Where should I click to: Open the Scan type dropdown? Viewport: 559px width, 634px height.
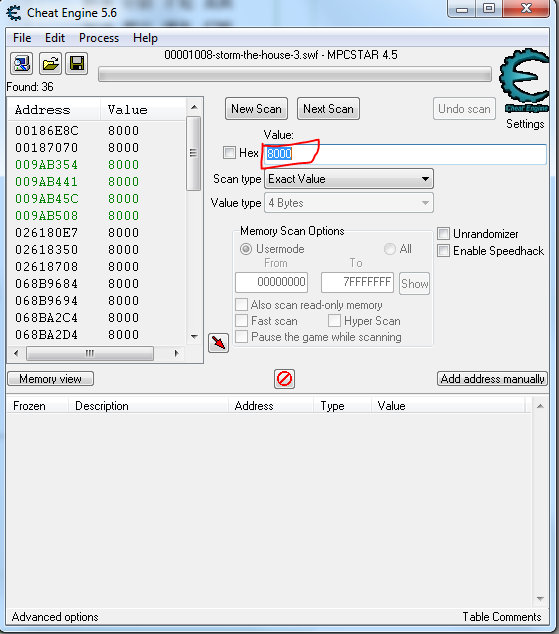click(349, 179)
